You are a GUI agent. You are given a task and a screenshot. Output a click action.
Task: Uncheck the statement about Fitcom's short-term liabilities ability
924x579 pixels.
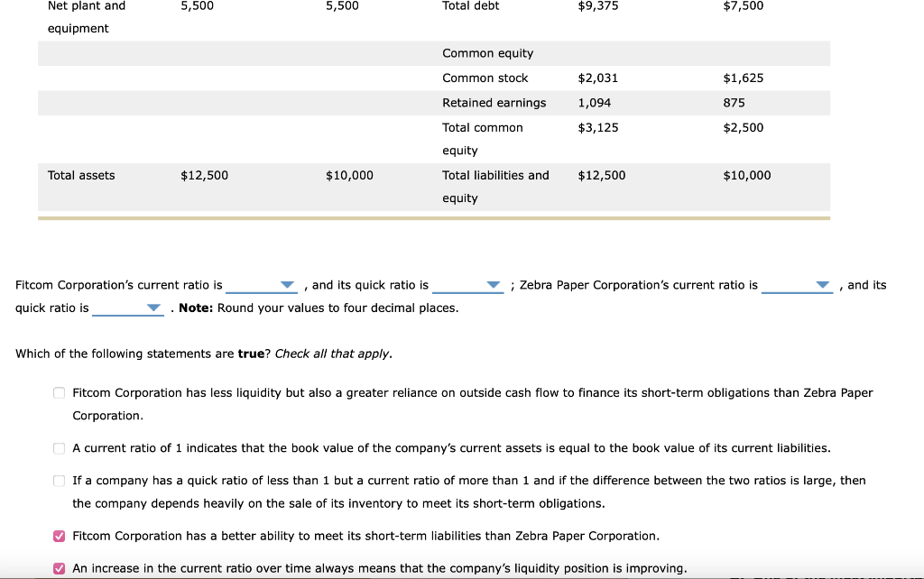tap(59, 535)
